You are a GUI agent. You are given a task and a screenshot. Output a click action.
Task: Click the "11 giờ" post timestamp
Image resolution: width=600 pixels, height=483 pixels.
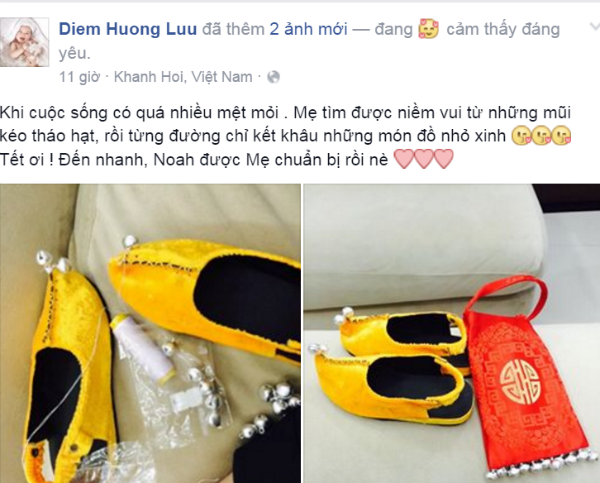coord(79,77)
